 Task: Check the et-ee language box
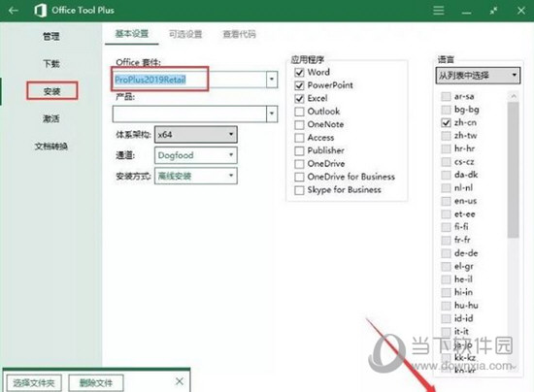pos(446,214)
